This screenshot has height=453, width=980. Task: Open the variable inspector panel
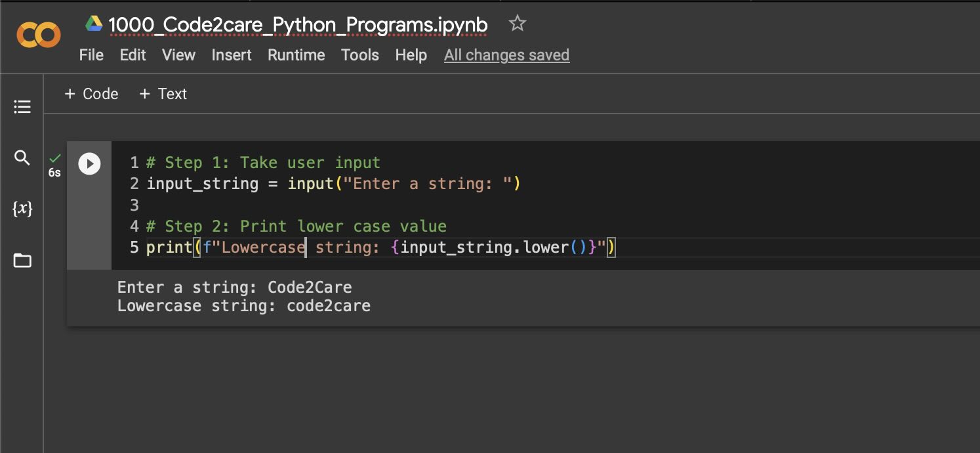[x=22, y=208]
